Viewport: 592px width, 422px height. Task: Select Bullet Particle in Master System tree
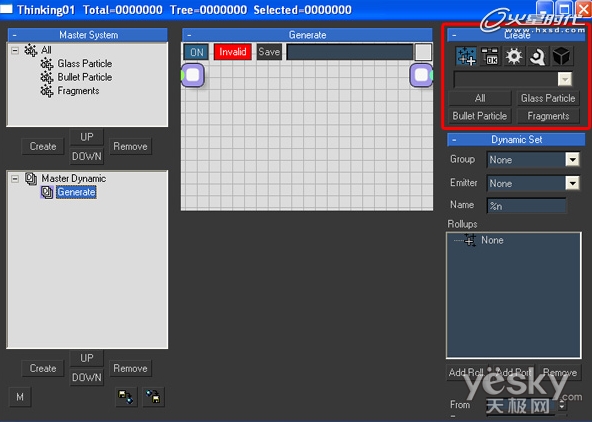pos(85,77)
